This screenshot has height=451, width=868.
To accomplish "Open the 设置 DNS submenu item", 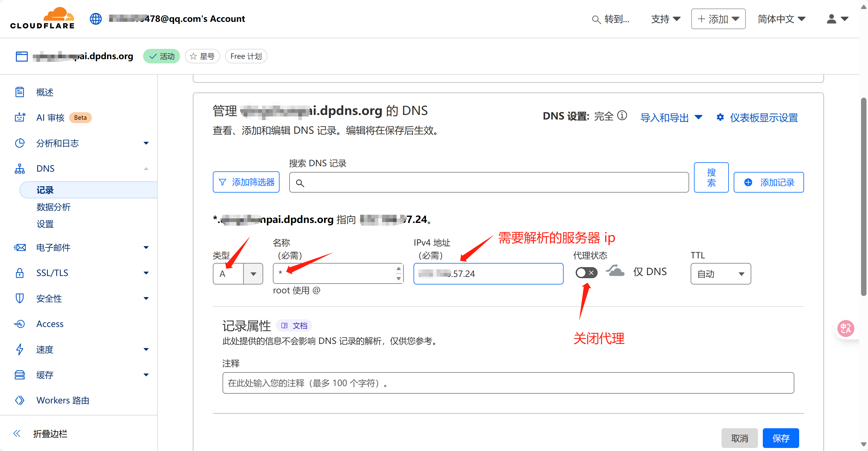I will coord(45,224).
